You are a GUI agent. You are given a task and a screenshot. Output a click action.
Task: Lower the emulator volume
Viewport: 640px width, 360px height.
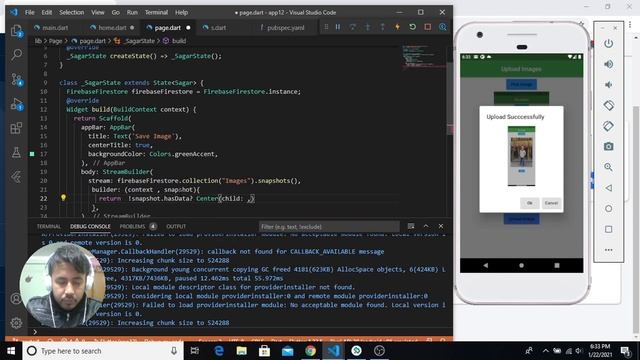pos(609,84)
